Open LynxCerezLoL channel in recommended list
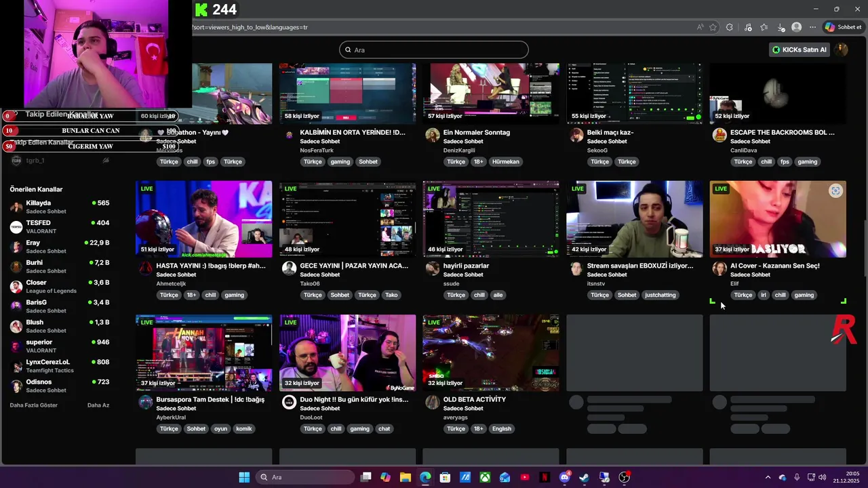868x488 pixels. pyautogui.click(x=60, y=366)
